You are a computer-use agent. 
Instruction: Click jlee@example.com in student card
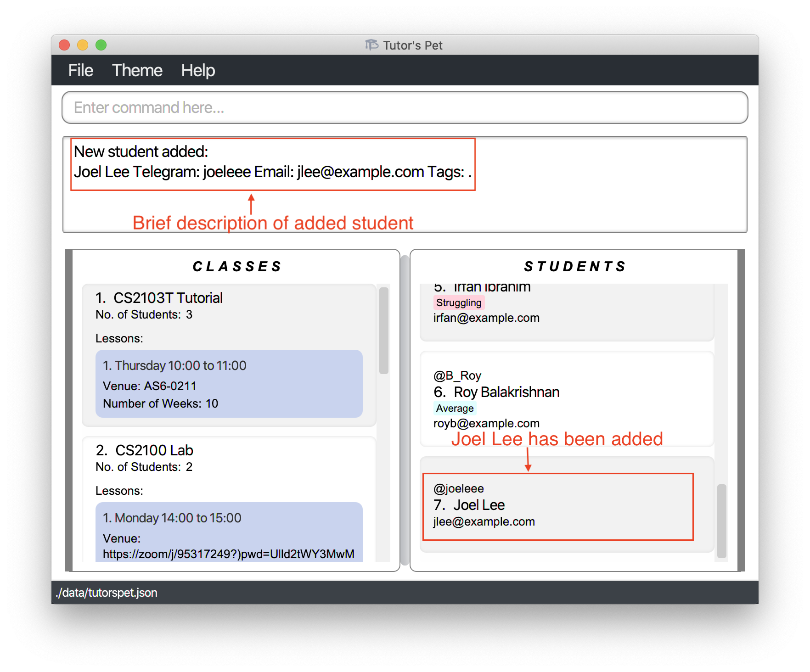(x=484, y=521)
